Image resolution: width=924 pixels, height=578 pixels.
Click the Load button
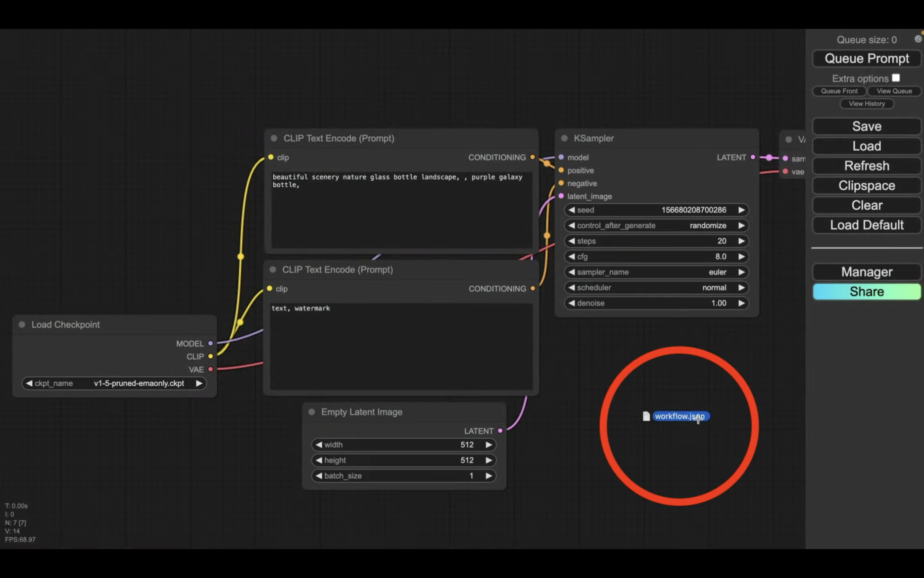867,146
